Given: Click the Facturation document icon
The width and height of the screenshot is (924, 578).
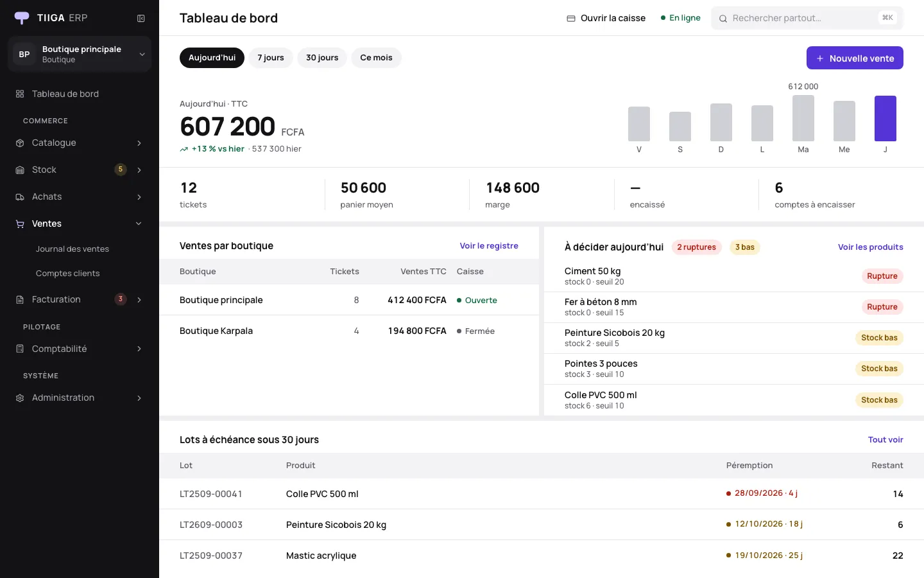Looking at the screenshot, I should pos(20,299).
